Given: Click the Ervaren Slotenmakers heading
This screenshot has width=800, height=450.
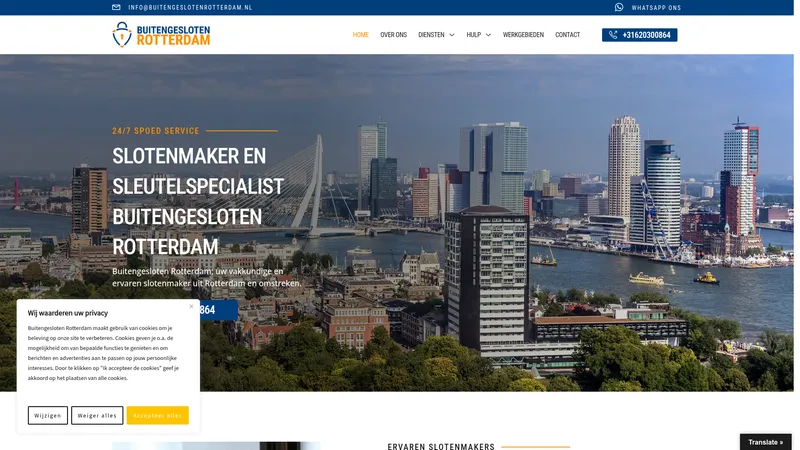Looking at the screenshot, I should (441, 446).
